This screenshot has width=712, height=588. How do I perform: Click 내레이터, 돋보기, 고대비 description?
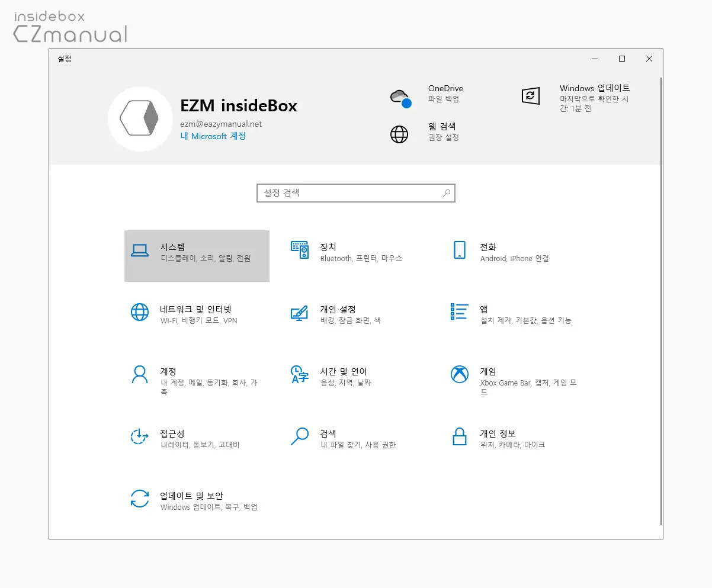pos(200,445)
